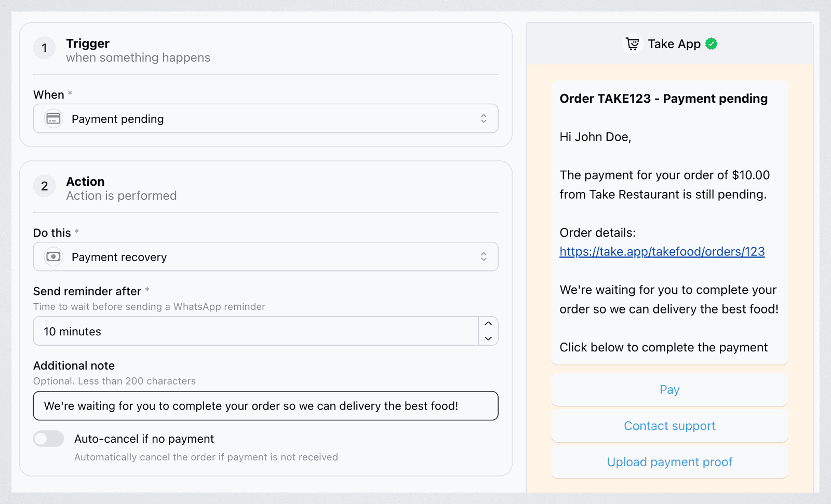
Task: Expand the Do this action dropdown
Action: pyautogui.click(x=266, y=257)
